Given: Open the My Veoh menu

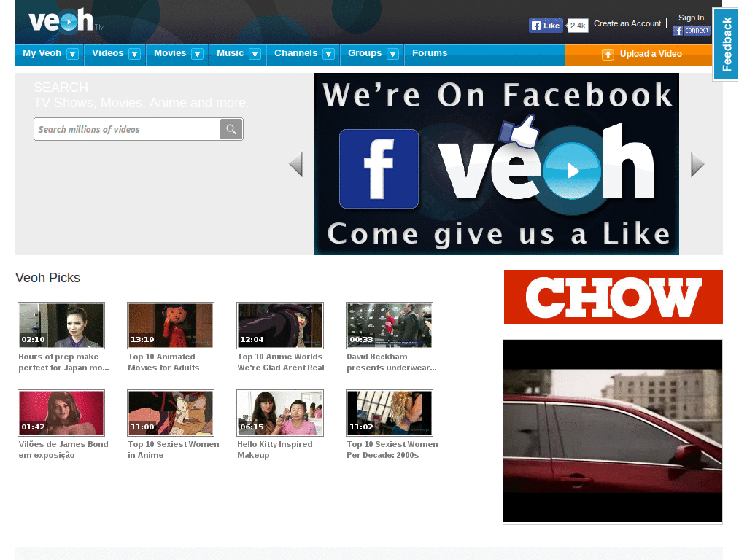Looking at the screenshot, I should click(x=42, y=53).
